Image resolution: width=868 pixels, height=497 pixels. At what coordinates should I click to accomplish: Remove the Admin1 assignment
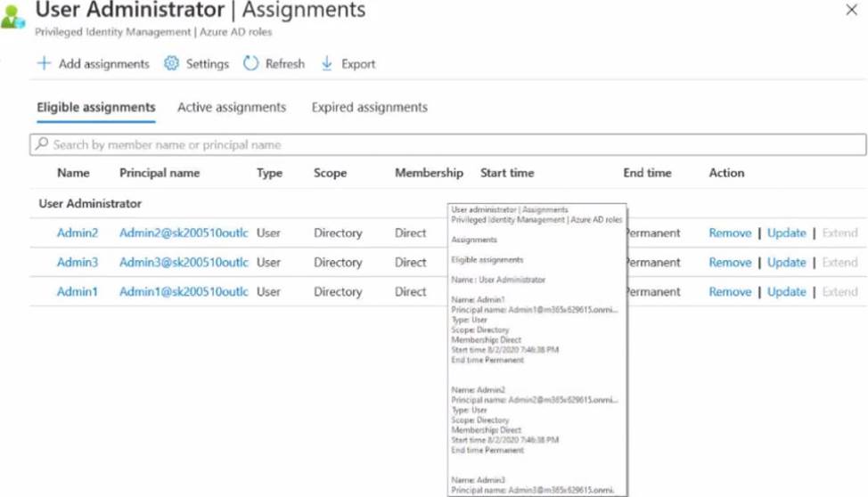coord(730,292)
